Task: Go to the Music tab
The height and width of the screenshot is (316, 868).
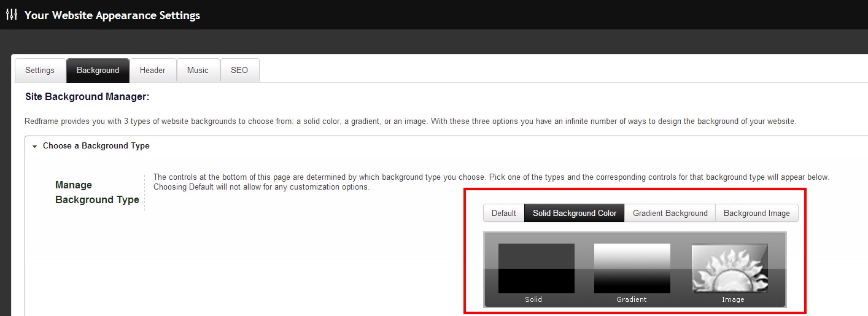Action: pos(198,71)
